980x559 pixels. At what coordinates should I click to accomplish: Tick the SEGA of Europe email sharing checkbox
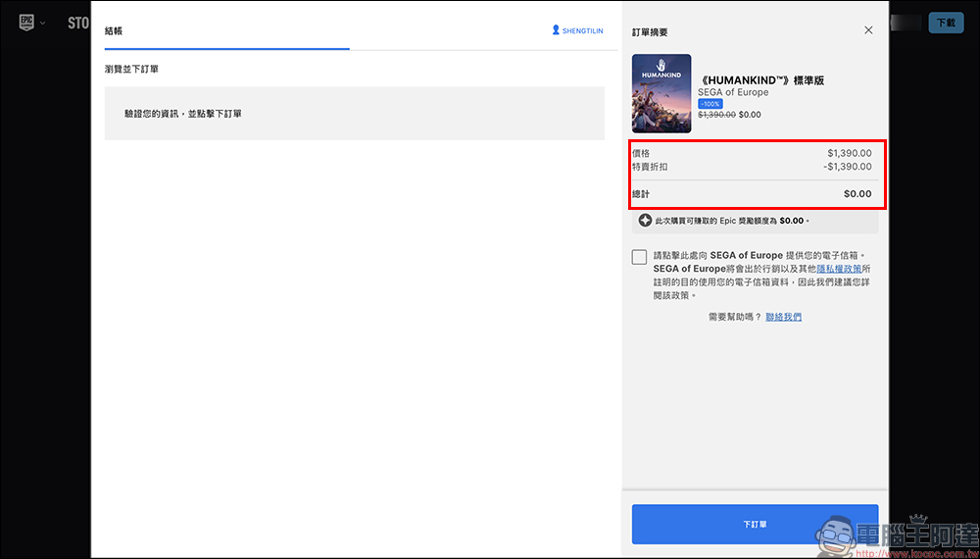pyautogui.click(x=639, y=257)
